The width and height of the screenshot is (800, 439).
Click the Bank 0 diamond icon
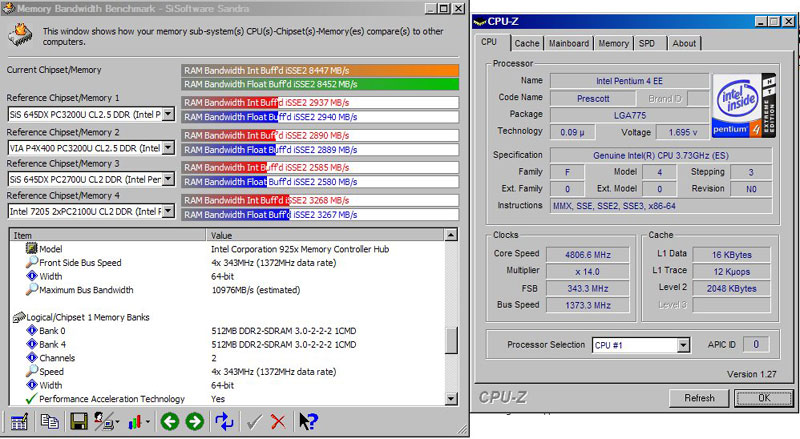[32, 330]
